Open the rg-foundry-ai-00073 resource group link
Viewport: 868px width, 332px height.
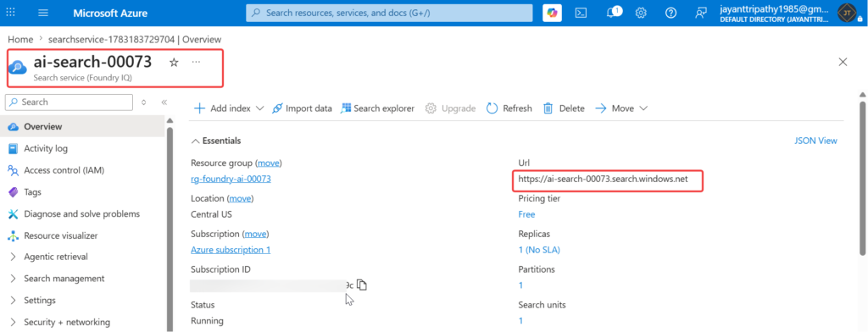(231, 179)
